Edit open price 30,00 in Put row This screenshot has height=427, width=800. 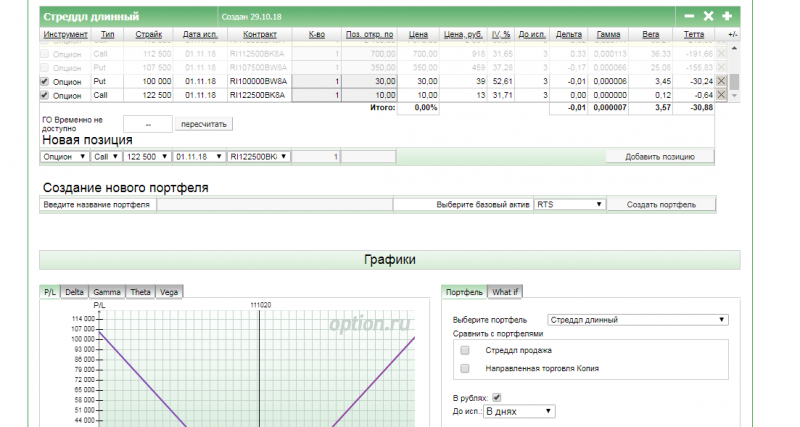click(x=369, y=81)
